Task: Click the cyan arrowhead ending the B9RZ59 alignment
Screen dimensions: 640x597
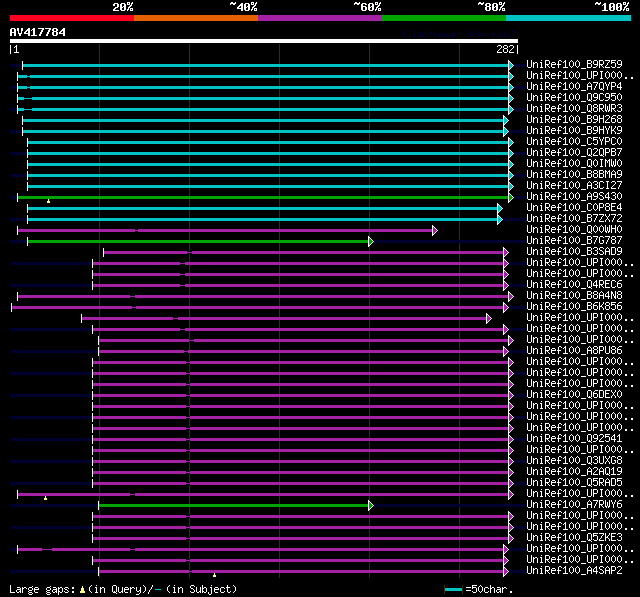Action: click(511, 65)
